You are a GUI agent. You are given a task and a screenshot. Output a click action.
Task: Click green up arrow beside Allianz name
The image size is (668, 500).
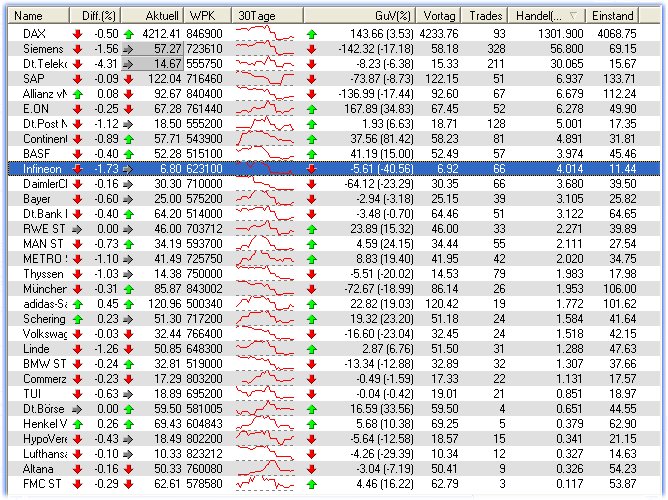pos(77,94)
